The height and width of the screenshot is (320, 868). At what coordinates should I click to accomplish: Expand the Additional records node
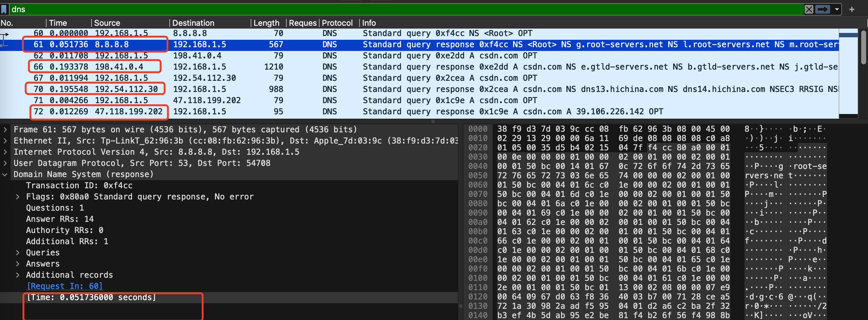(17, 275)
